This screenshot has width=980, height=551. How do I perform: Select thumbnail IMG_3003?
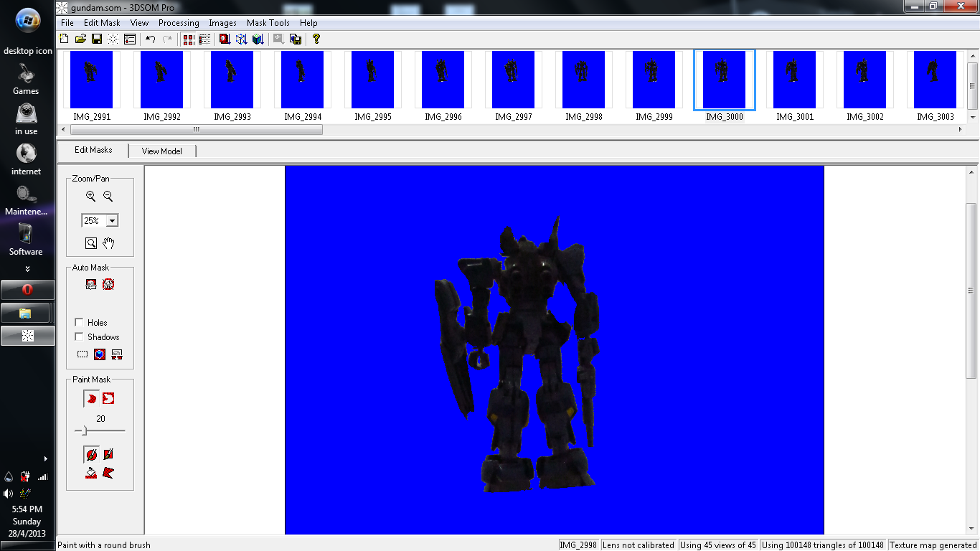tap(936, 85)
